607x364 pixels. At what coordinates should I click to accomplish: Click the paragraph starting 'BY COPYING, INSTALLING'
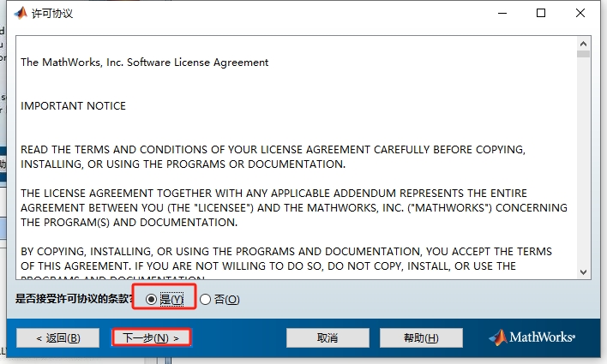pyautogui.click(x=286, y=262)
